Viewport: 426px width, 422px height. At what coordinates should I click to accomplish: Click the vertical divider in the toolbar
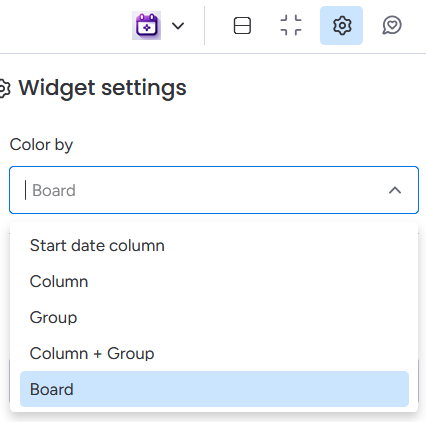pyautogui.click(x=204, y=25)
